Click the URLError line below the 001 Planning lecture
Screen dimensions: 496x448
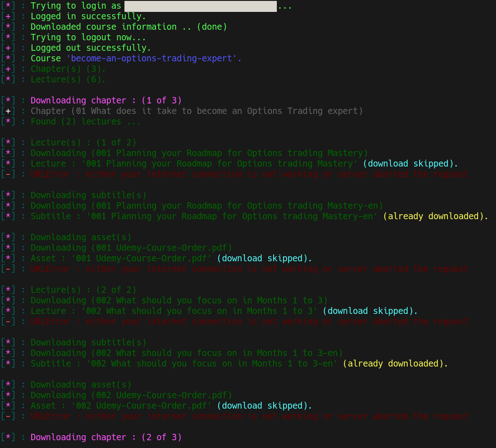coord(249,174)
